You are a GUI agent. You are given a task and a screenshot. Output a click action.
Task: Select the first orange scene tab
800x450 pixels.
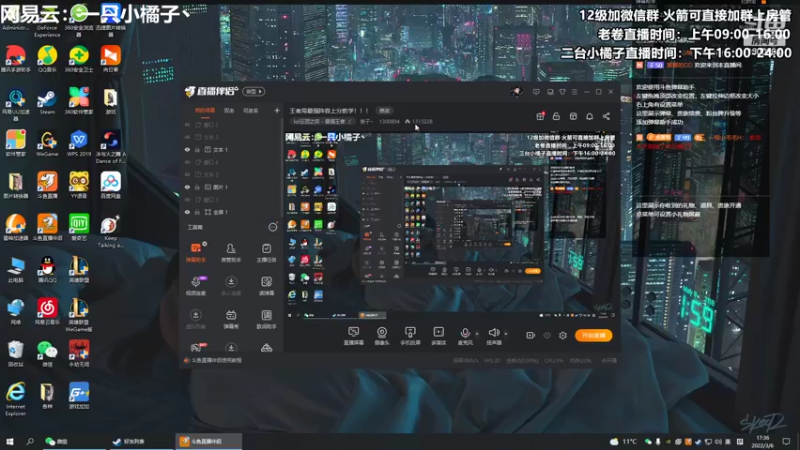coord(205,110)
